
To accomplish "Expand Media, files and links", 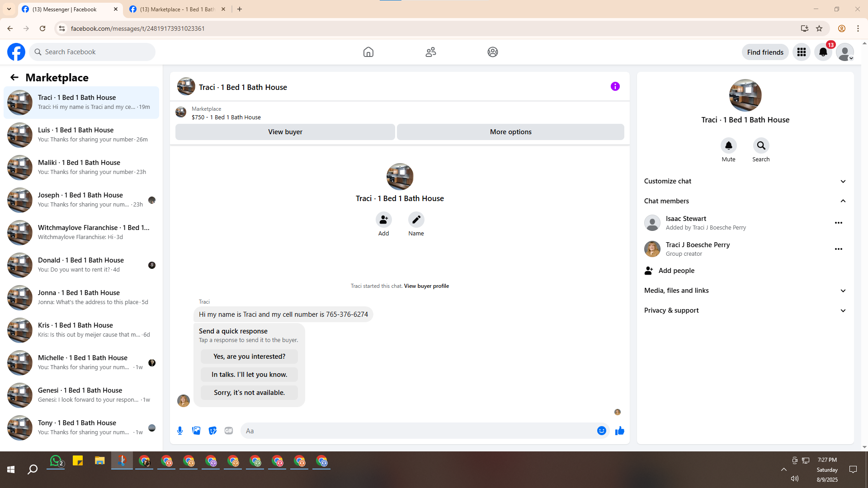I will (x=843, y=291).
